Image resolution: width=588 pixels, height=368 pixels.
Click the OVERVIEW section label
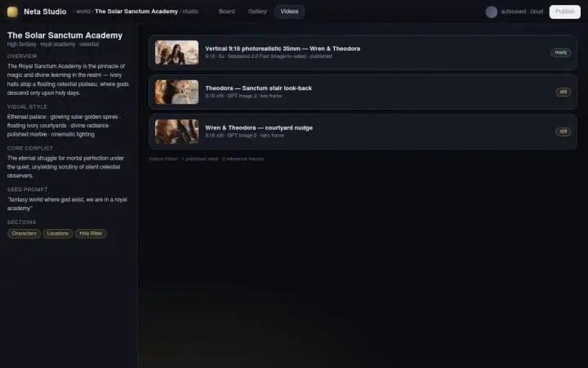(22, 56)
